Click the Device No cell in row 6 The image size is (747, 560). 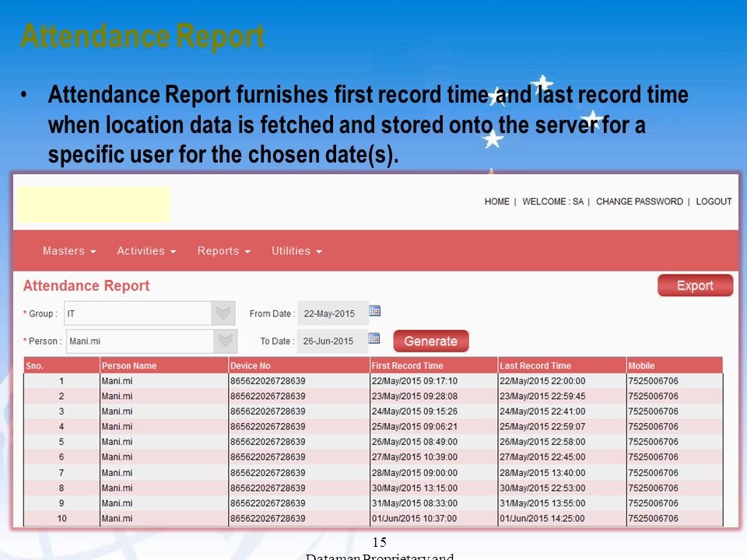(299, 457)
